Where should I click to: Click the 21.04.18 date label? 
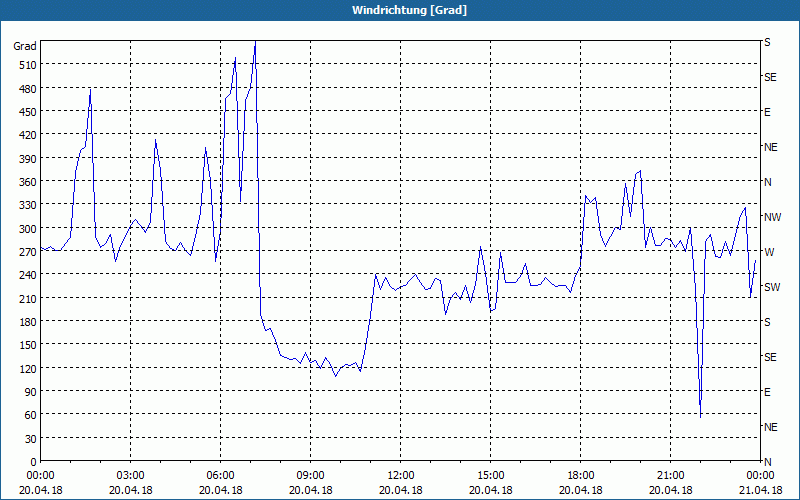coord(760,490)
